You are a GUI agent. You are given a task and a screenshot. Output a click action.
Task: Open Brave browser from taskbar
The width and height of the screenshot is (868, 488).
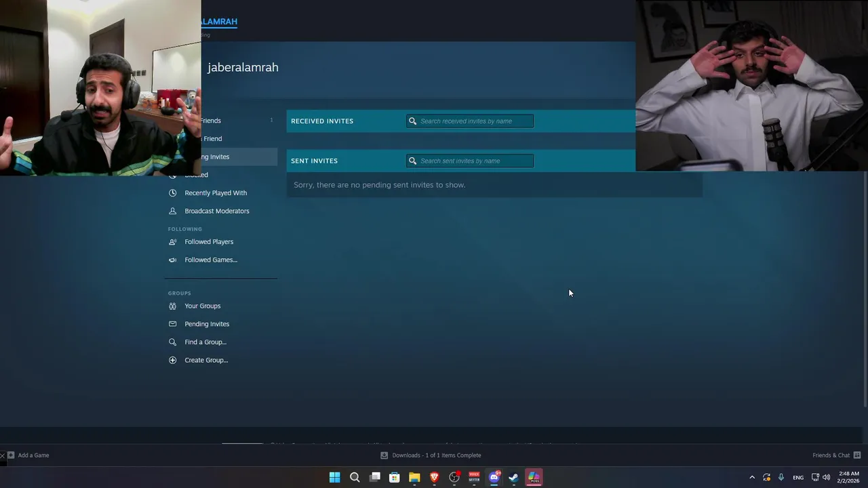tap(434, 477)
